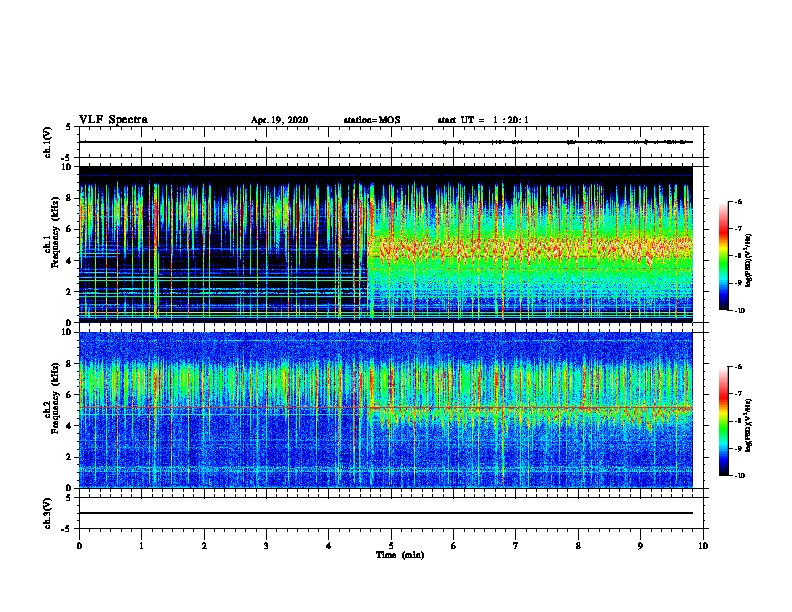This screenshot has height=612, width=792.
Task: Click the log(PSD) label beside ch.1 colorbar
Action: click(749, 261)
